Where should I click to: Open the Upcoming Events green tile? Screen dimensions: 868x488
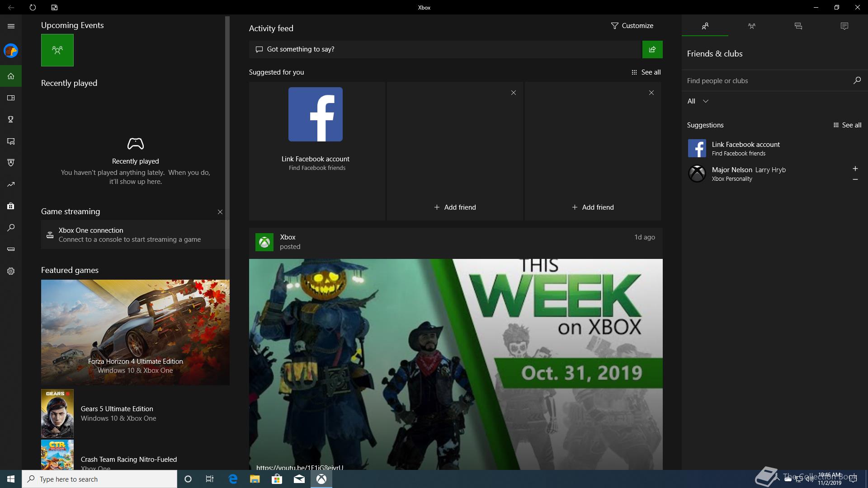pyautogui.click(x=57, y=50)
